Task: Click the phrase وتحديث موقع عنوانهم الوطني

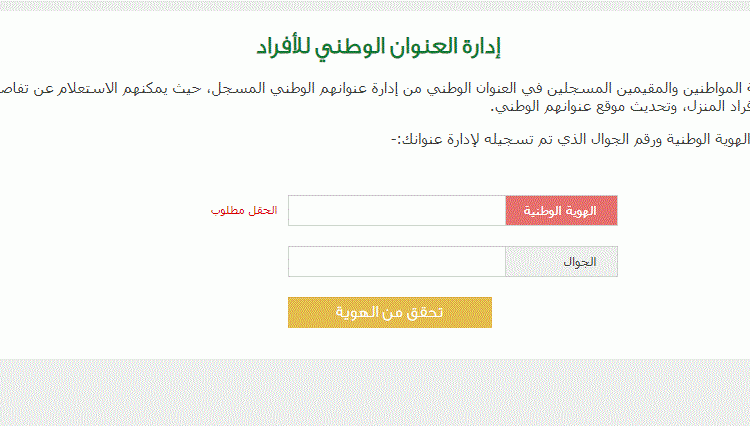Action: [x=584, y=106]
